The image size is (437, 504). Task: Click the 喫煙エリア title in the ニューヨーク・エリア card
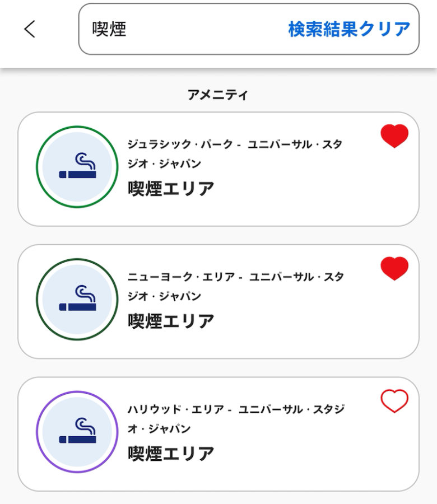pos(171,321)
